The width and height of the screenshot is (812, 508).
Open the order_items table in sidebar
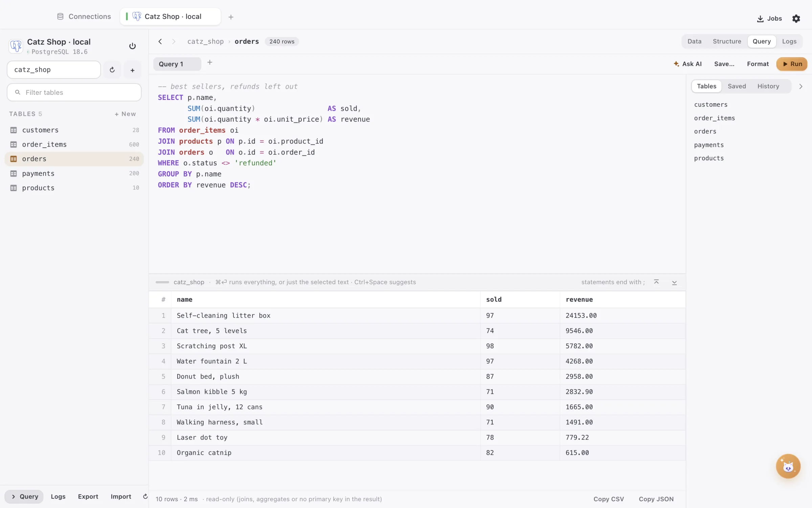pyautogui.click(x=74, y=145)
